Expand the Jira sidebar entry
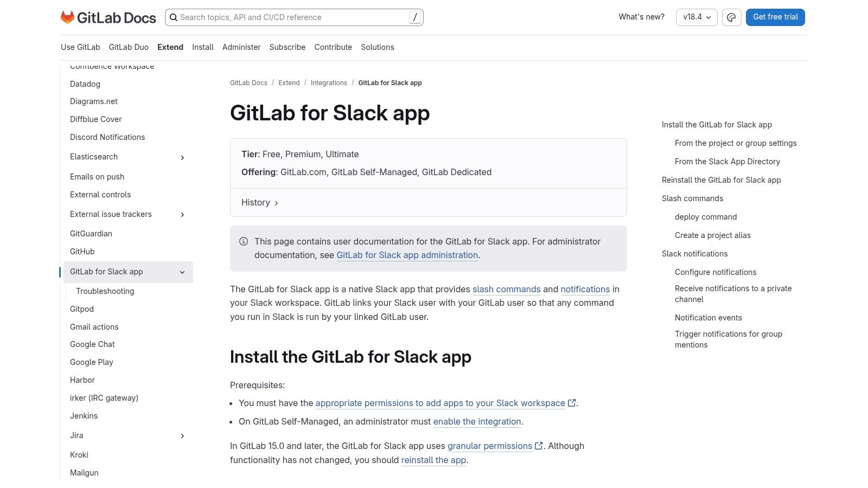The image size is (868, 488). pyautogui.click(x=182, y=435)
